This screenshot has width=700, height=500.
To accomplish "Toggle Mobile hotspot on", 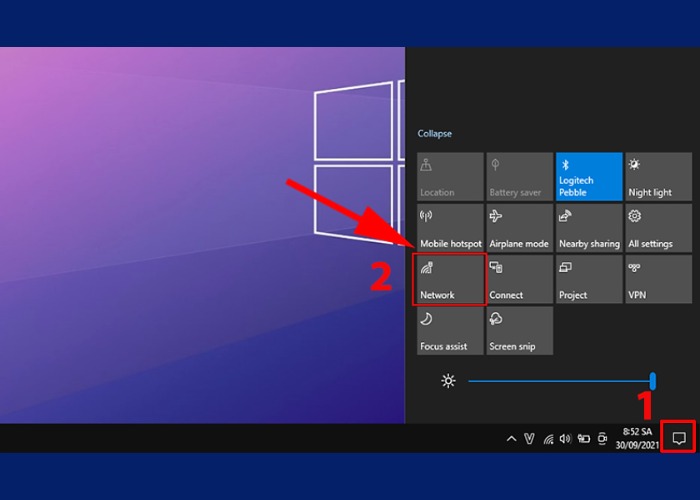I will (x=450, y=228).
